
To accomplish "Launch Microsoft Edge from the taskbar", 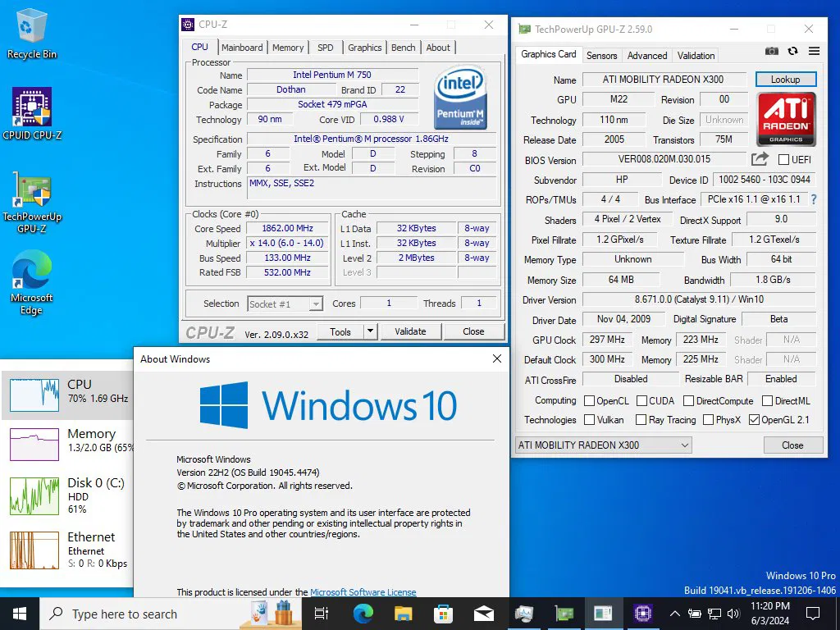I will (x=363, y=613).
